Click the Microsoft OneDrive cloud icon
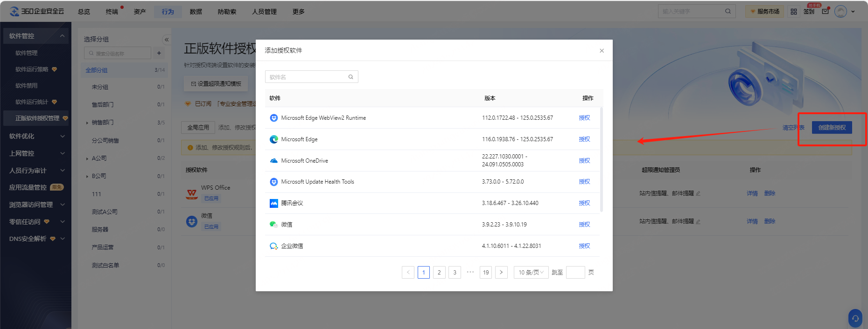The width and height of the screenshot is (868, 329). pos(274,161)
